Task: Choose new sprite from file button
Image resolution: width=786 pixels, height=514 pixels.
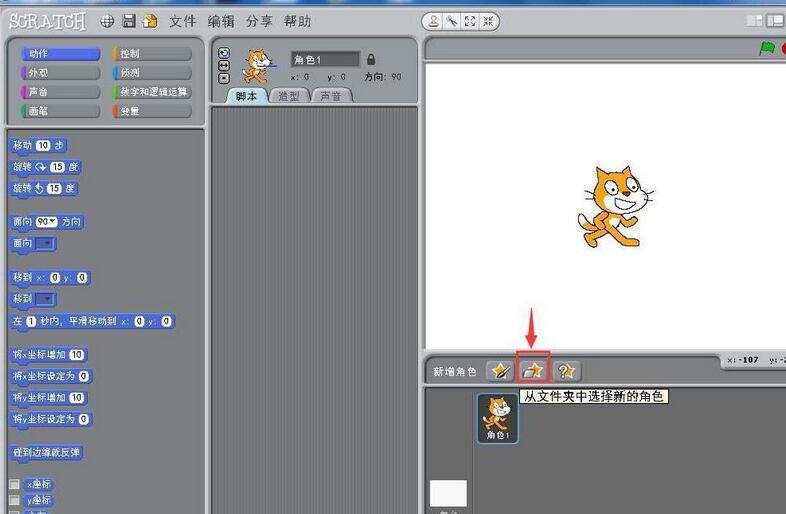Action: (533, 371)
